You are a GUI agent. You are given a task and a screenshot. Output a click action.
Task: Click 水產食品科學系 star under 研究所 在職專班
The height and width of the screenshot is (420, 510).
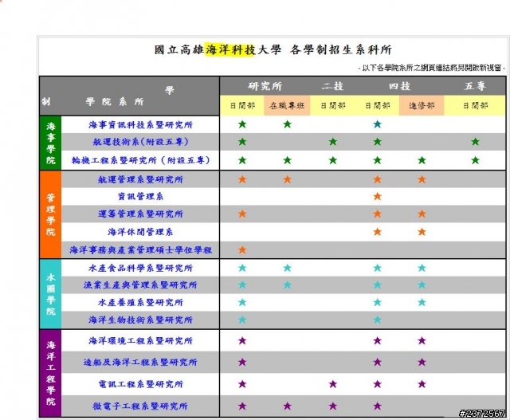(287, 268)
